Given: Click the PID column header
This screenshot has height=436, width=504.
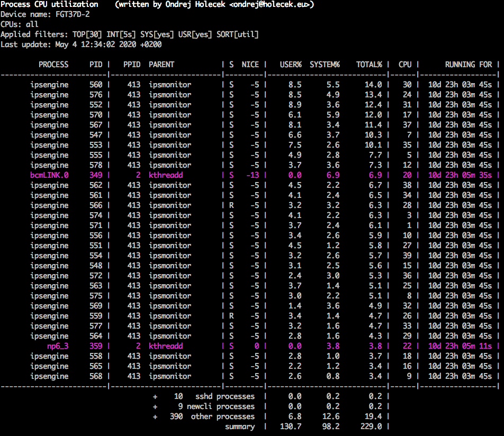Looking at the screenshot, I should pos(96,65).
